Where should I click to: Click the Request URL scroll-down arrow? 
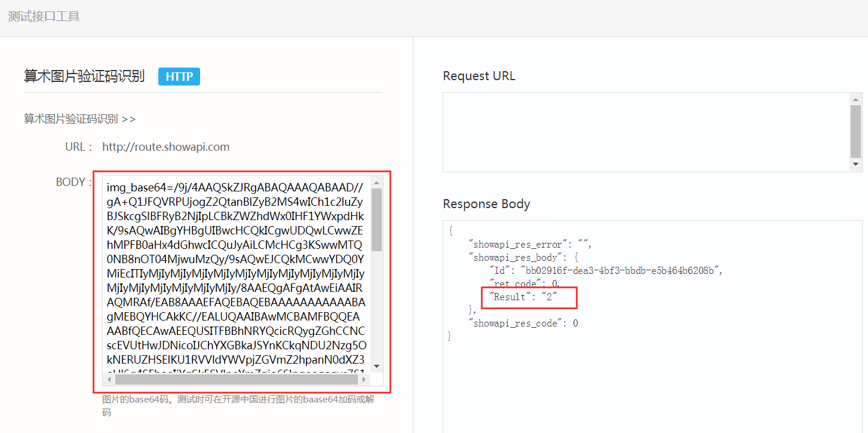(856, 164)
